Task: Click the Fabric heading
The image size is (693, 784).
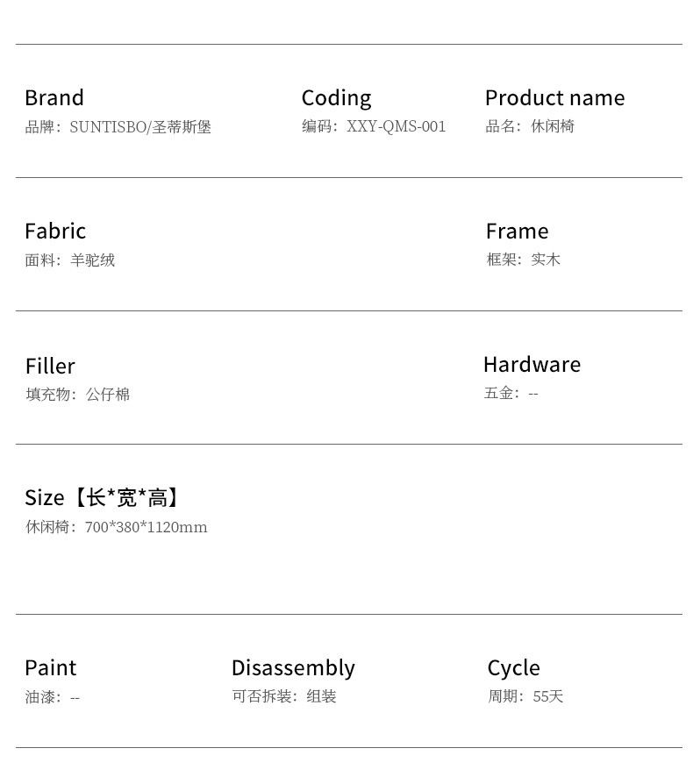Action: (55, 231)
